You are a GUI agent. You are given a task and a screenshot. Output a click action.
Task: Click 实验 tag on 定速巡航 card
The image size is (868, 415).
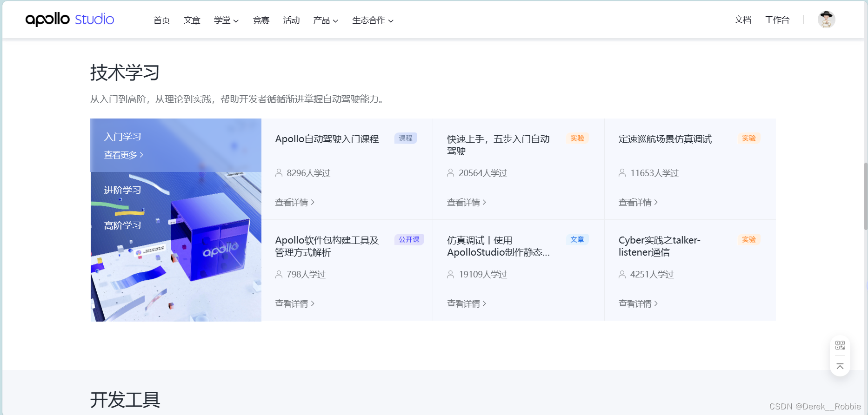click(749, 138)
